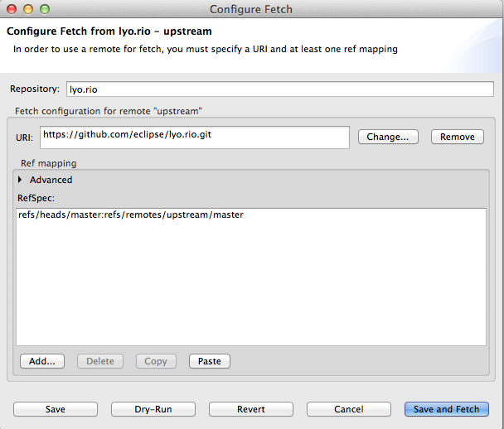Click the Advanced label text
The height and width of the screenshot is (429, 504).
tap(51, 180)
